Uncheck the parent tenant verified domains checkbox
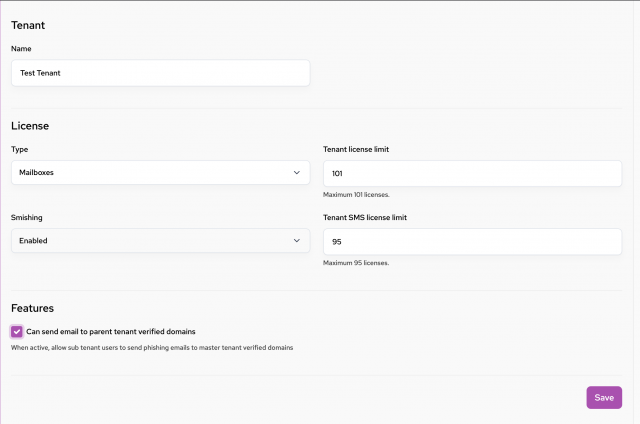The image size is (640, 424). 17,332
